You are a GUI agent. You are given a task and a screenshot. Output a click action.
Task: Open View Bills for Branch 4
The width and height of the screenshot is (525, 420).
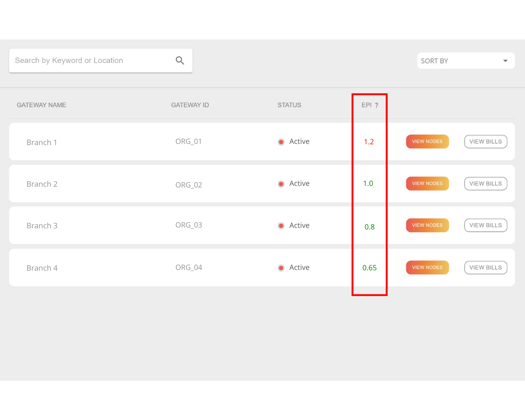(x=485, y=268)
